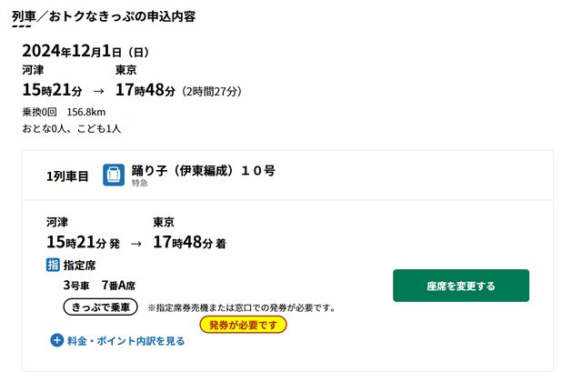Click the ticketing note beginning ※指定席券売機
Image resolution: width=582 pixels, height=392 pixels.
pyautogui.click(x=242, y=307)
